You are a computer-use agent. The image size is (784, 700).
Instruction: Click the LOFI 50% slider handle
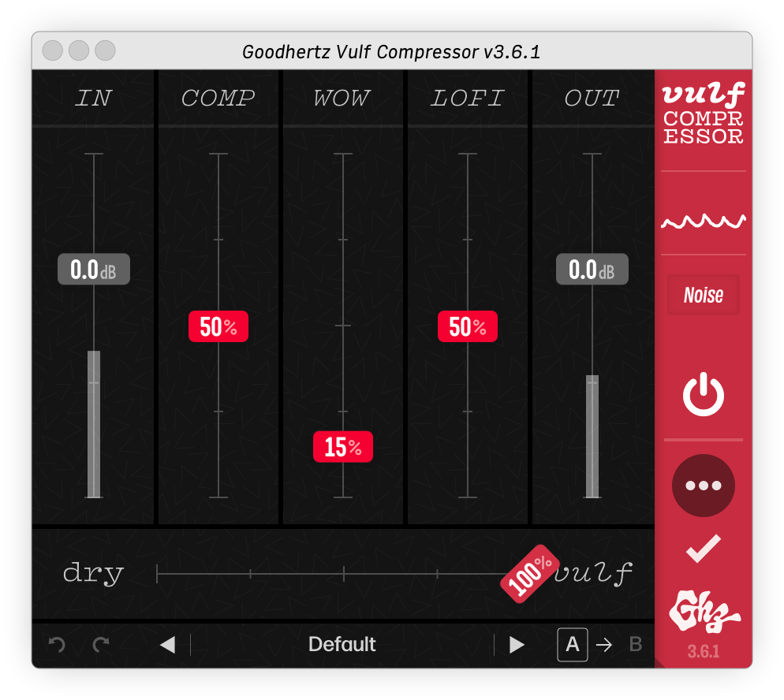click(x=468, y=326)
